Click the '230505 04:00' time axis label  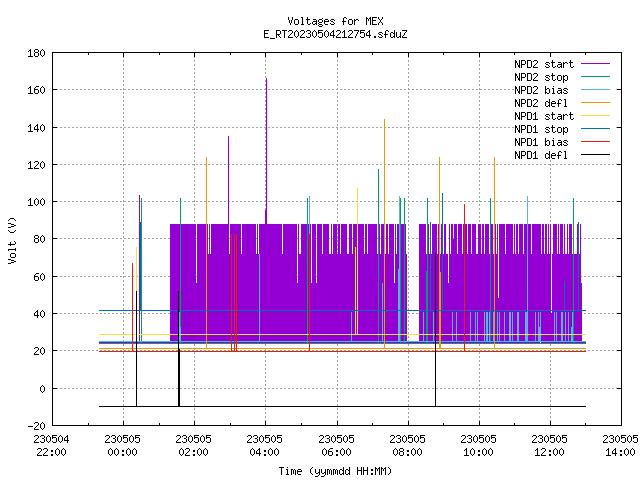coord(264,446)
